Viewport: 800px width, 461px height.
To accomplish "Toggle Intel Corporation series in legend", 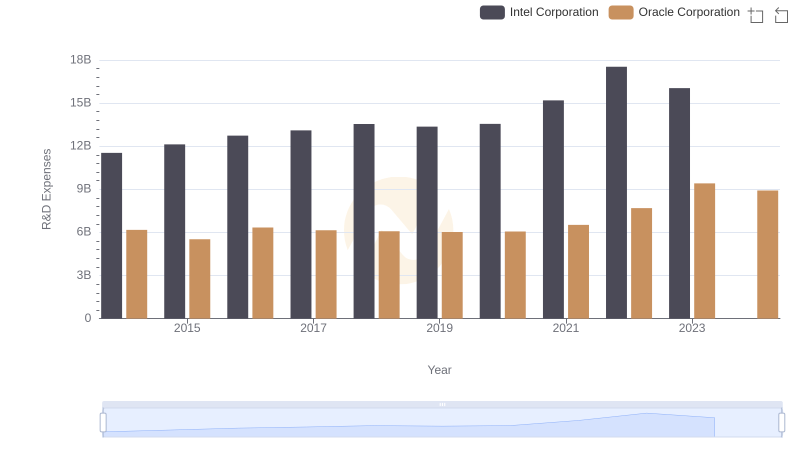I will [x=539, y=12].
